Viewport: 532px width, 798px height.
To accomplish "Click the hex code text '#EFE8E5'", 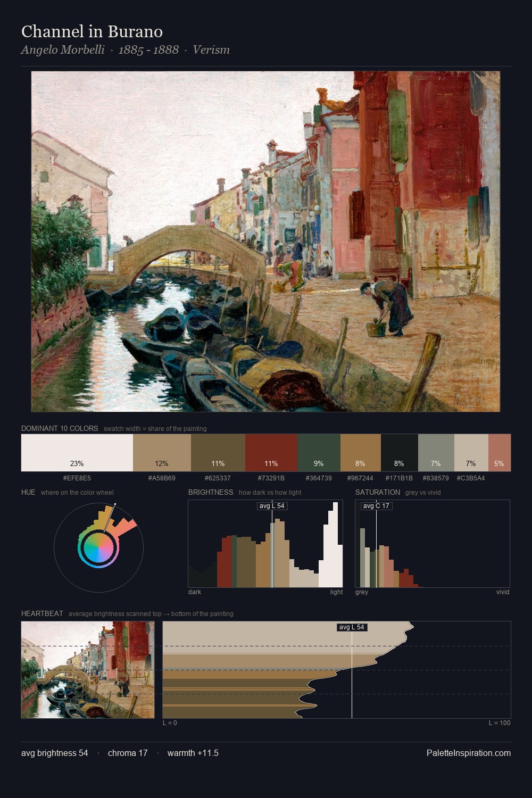I will [x=77, y=478].
